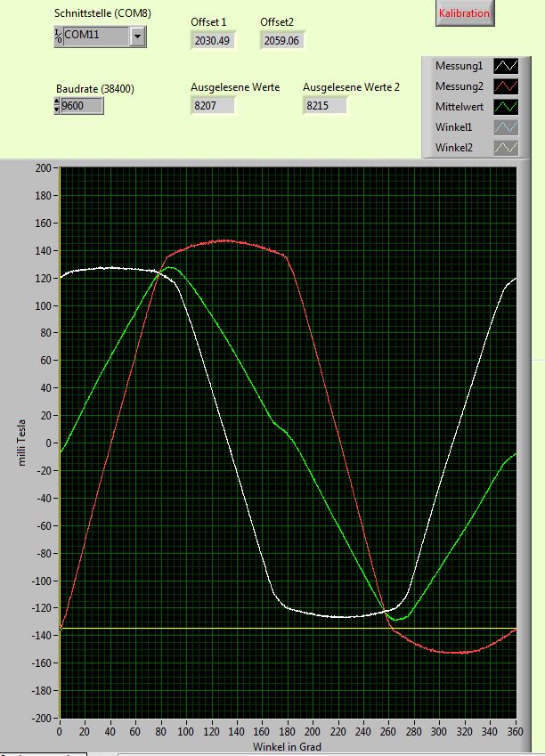The height and width of the screenshot is (756, 545).
Task: Click the Baudrate (38400) label
Action: [x=95, y=89]
